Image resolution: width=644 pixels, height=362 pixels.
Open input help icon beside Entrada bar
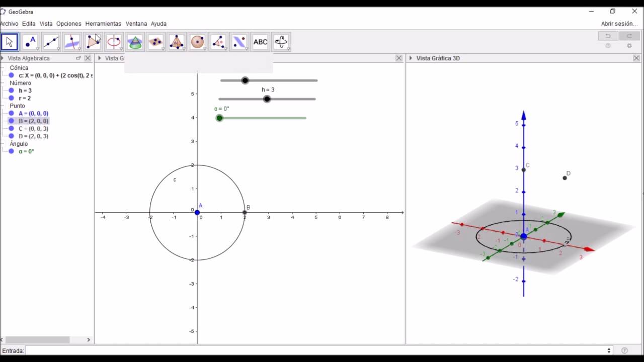click(624, 350)
